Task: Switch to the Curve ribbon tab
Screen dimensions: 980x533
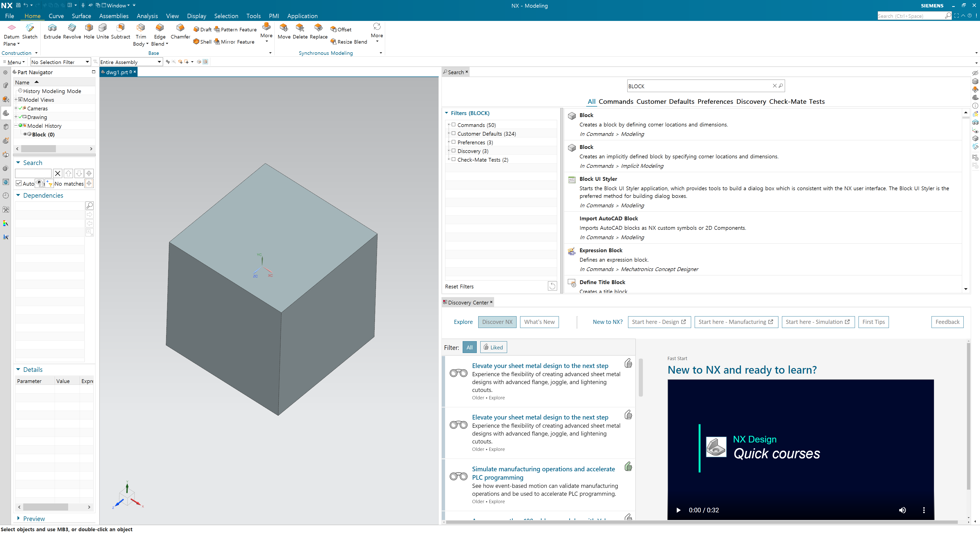Action: [56, 16]
